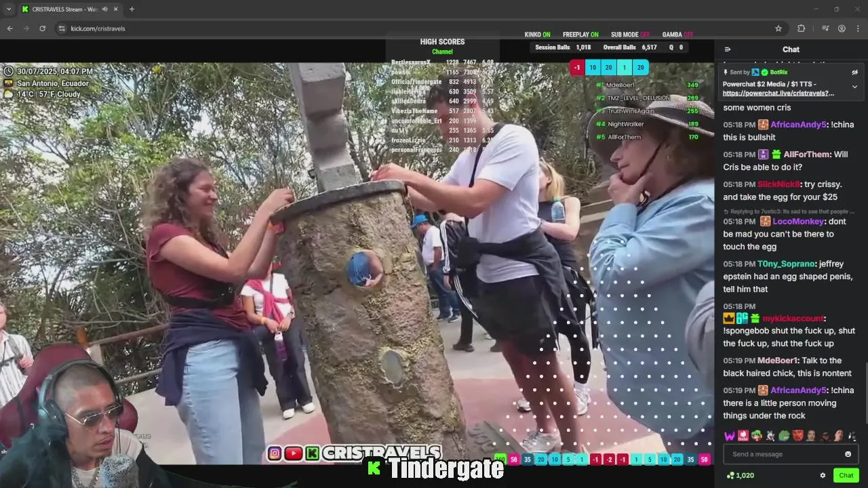Screen dimensions: 868x488
Task: Click the Session Balls 1,018 counter
Action: point(563,47)
